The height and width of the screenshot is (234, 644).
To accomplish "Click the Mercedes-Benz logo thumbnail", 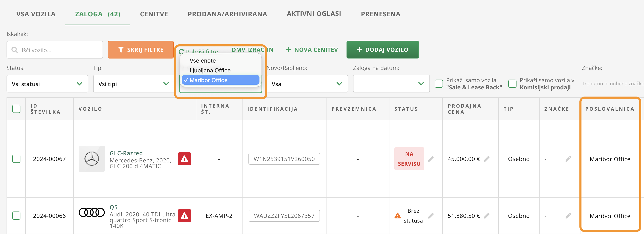I will pyautogui.click(x=92, y=159).
